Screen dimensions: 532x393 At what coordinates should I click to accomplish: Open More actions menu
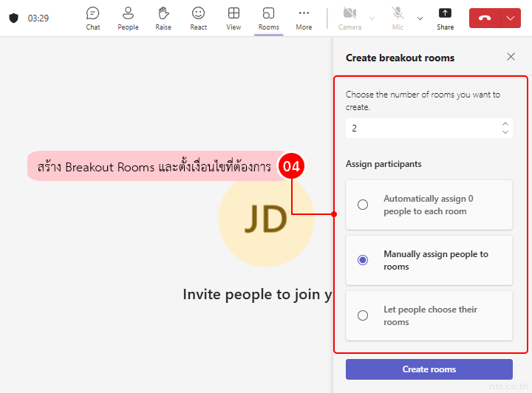coord(304,18)
